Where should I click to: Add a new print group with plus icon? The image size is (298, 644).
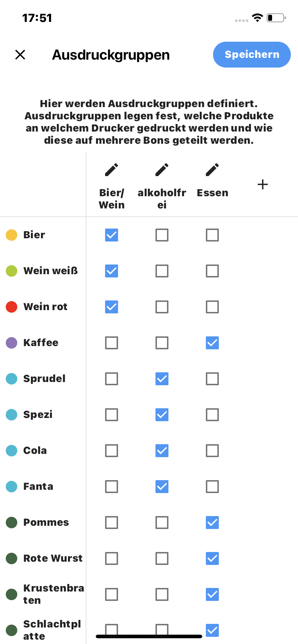point(263,184)
